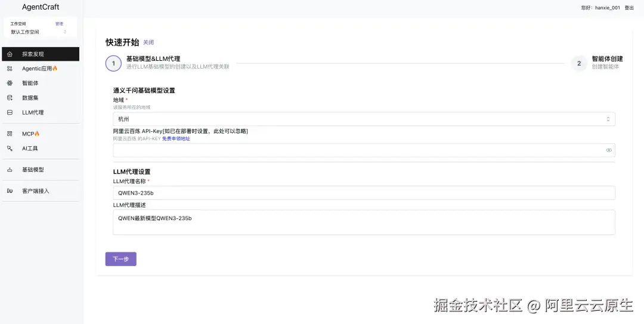The image size is (644, 324).
Task: Click the 该服务所在的地域 hint text
Action: coord(132,107)
